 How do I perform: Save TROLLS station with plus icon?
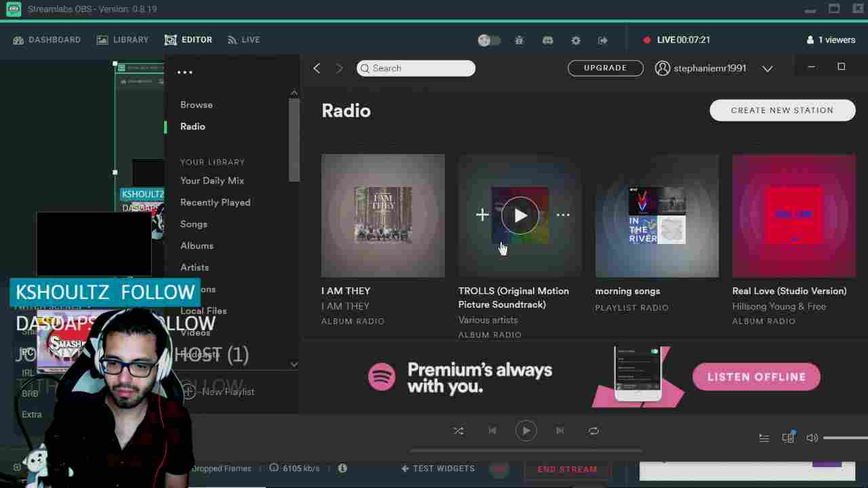pyautogui.click(x=482, y=216)
